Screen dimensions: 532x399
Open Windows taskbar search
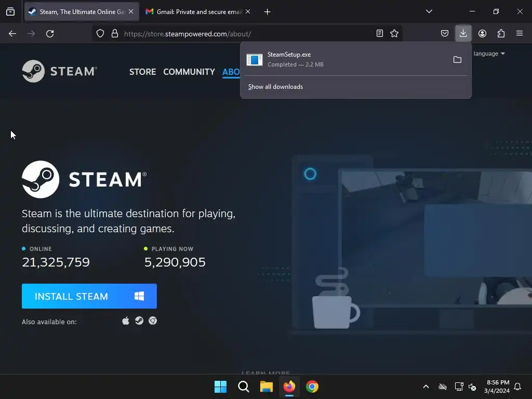[x=243, y=387]
